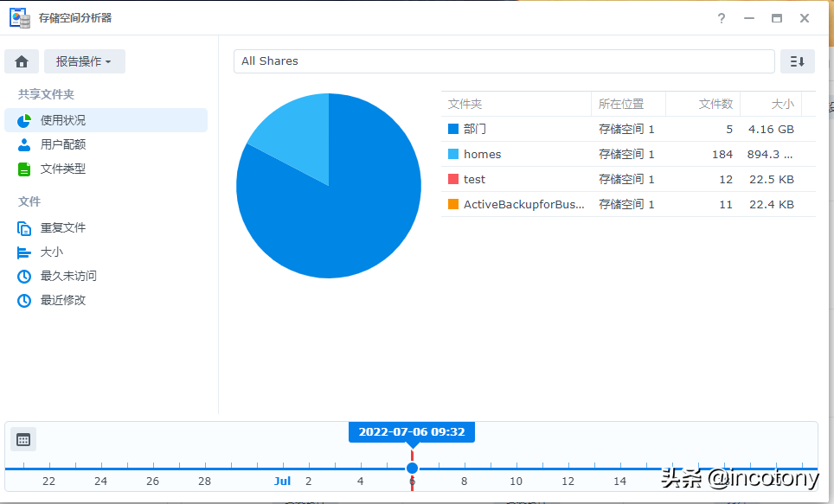Click the red swatch beside test
834x504 pixels.
click(453, 179)
